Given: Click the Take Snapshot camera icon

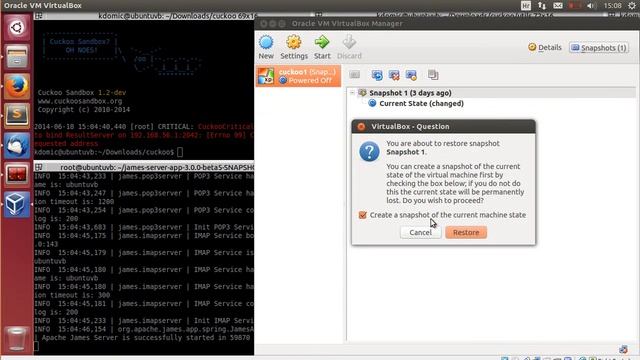Looking at the screenshot, I should click(354, 75).
